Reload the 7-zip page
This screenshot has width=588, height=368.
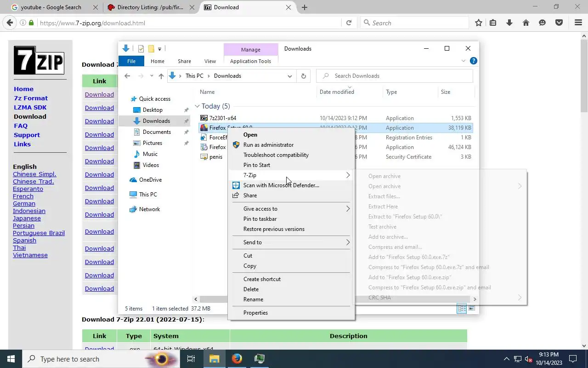coord(349,23)
